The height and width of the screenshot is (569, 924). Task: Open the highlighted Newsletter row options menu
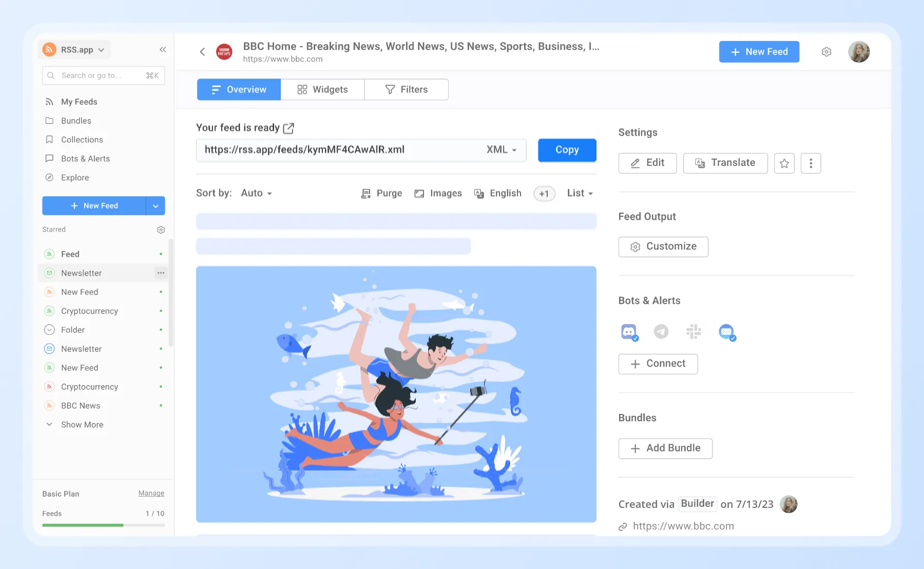pos(161,273)
